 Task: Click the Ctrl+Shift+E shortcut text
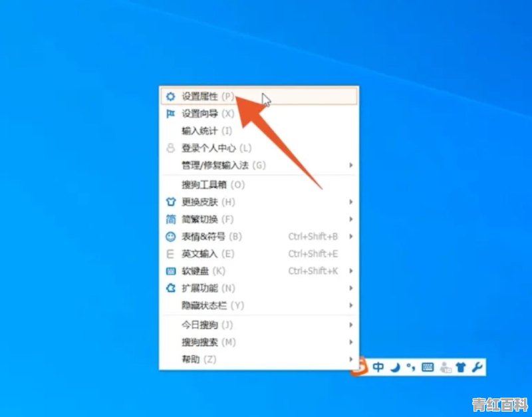pyautogui.click(x=313, y=254)
